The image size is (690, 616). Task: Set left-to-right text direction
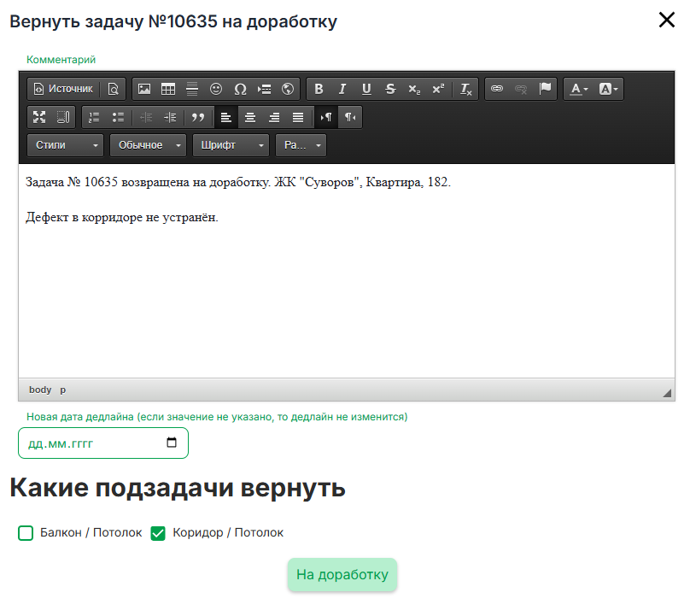(x=326, y=117)
